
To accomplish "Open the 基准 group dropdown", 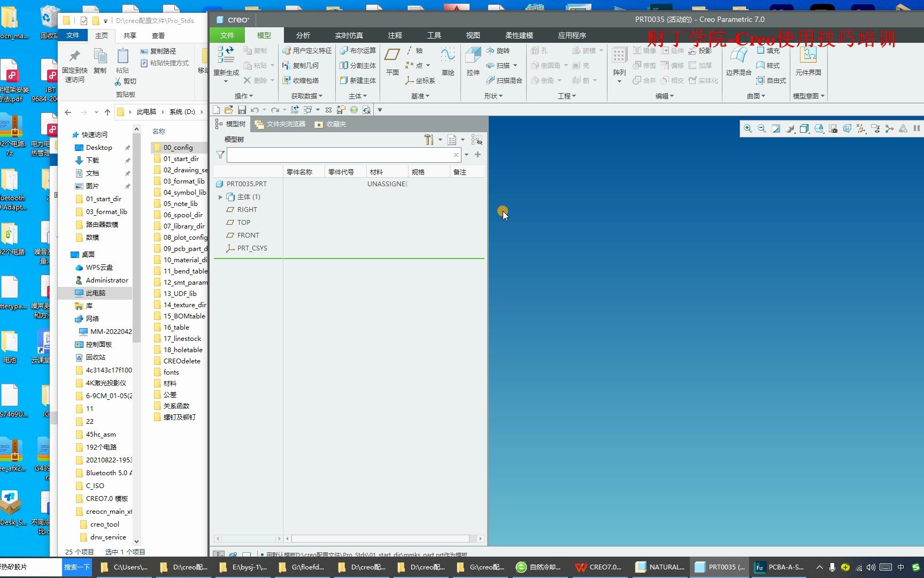I will pyautogui.click(x=420, y=96).
